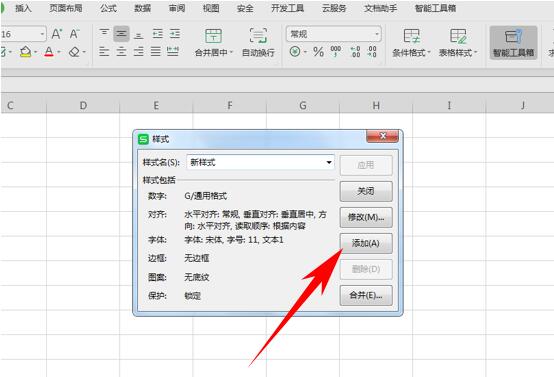Open the View (视图) tab

pos(211,8)
